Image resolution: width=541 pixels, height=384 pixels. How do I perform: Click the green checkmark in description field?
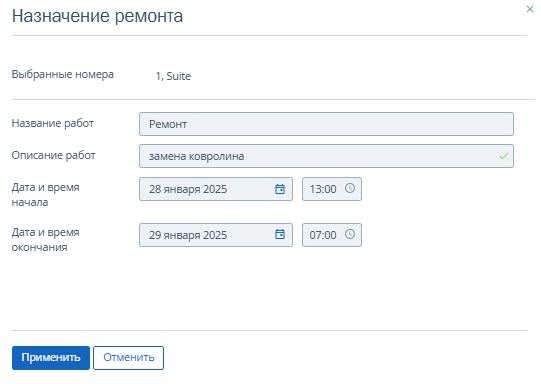click(x=504, y=156)
